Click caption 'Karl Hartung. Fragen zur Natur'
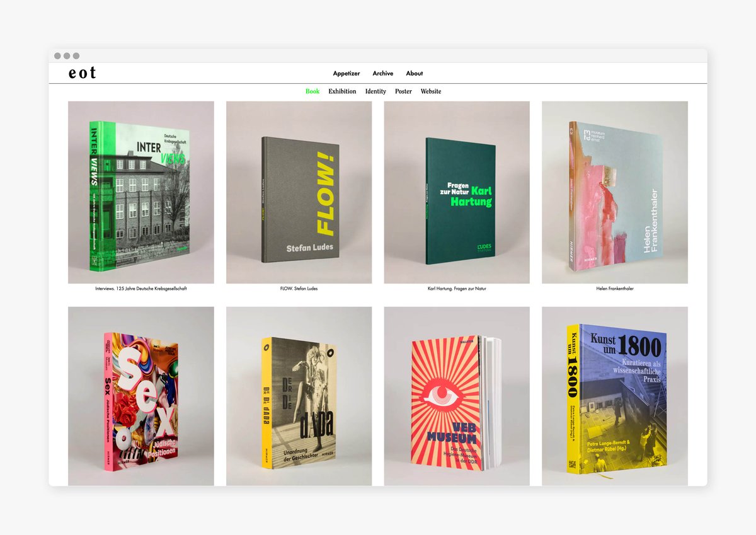 (x=457, y=289)
